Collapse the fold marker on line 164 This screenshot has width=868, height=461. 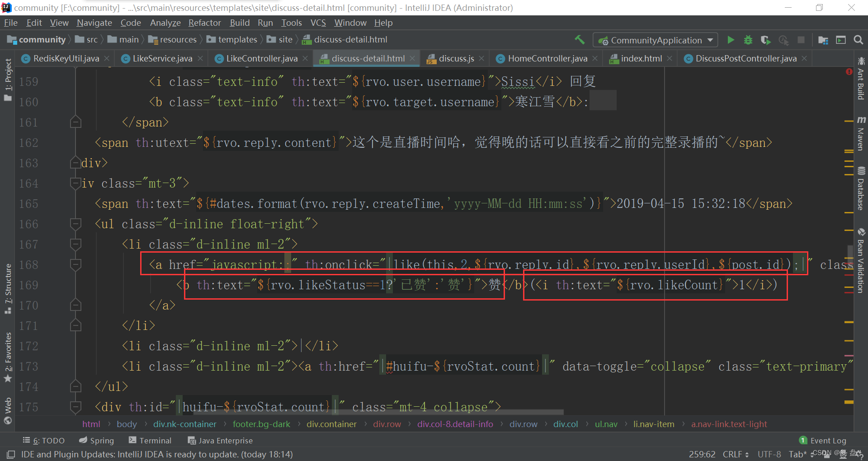tap(75, 183)
